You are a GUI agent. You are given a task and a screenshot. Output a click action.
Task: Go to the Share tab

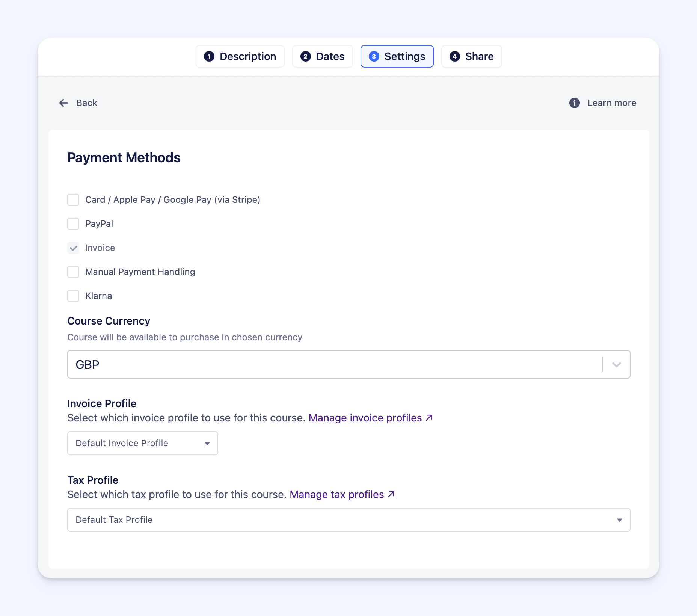pyautogui.click(x=471, y=56)
